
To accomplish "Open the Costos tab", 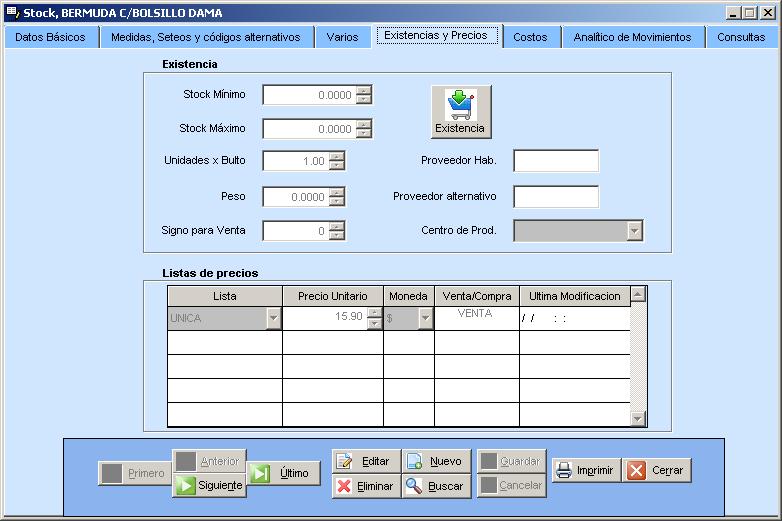I will (530, 37).
